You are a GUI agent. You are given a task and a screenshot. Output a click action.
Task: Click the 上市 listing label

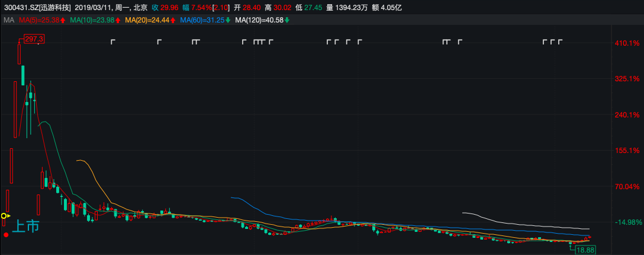click(25, 226)
